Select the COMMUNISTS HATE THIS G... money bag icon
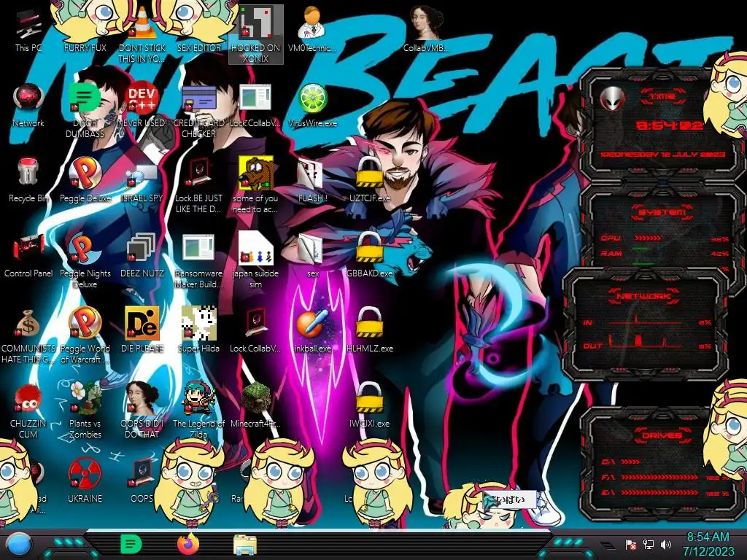Viewport: 747px width, 560px height. (x=28, y=336)
